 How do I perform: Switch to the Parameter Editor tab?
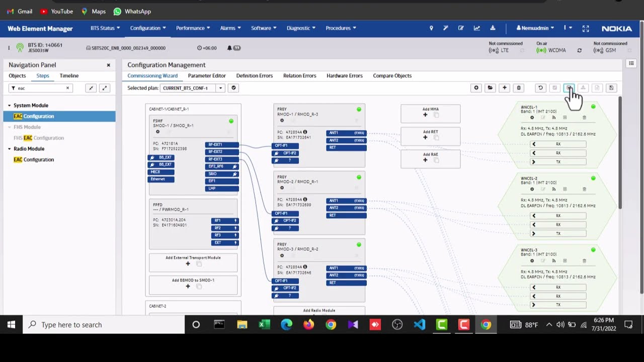[x=207, y=76]
